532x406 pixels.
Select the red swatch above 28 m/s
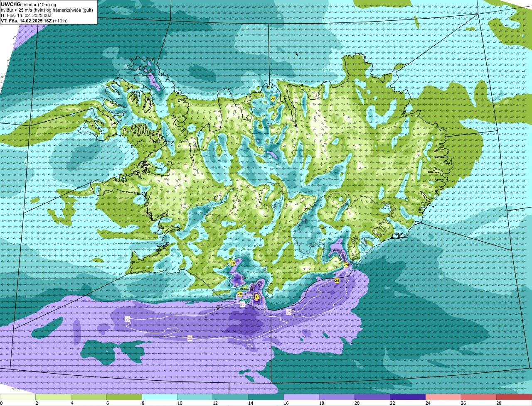click(514, 397)
